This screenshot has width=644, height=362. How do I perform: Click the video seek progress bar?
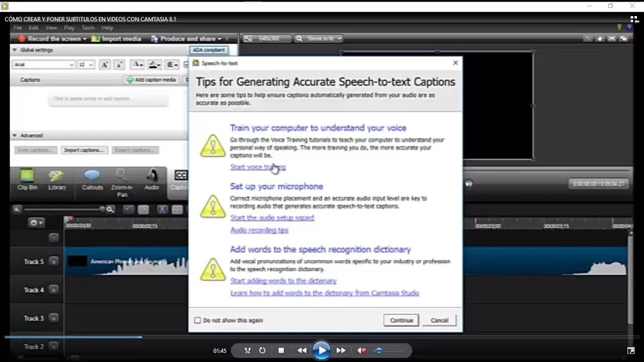pos(321,337)
